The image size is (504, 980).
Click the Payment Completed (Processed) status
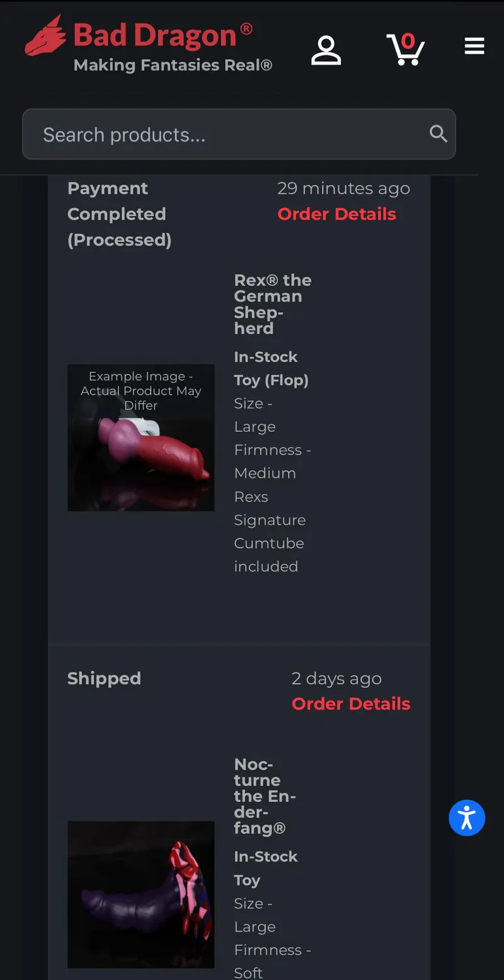pos(119,214)
